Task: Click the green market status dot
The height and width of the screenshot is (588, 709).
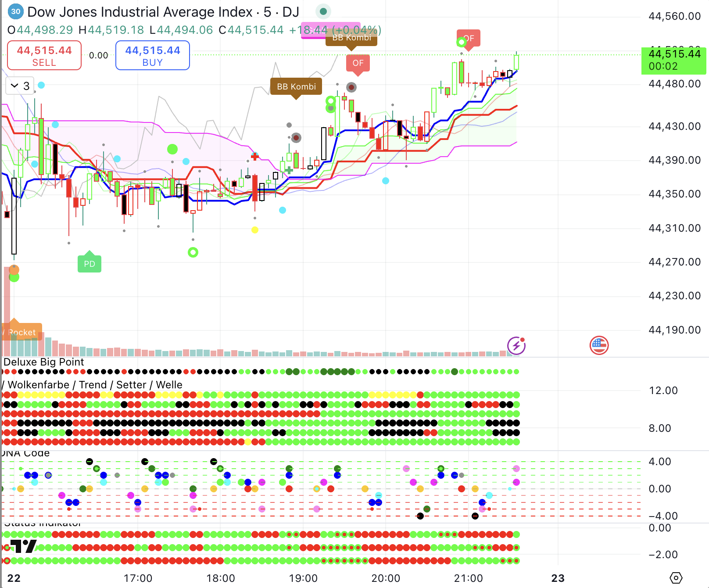Action: [x=323, y=12]
